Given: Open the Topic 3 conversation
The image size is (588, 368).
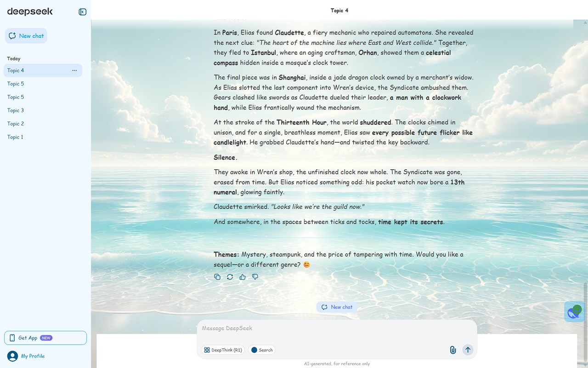Looking at the screenshot, I should (43, 110).
